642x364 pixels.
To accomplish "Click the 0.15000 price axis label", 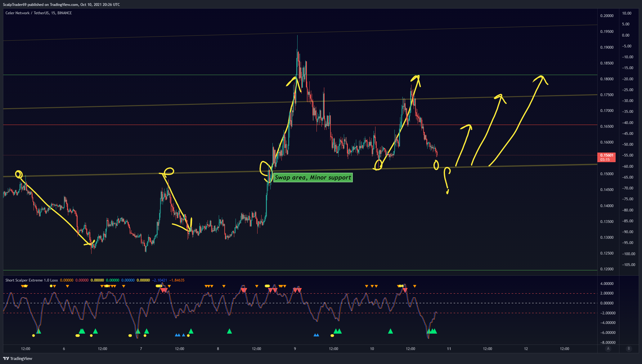I will (607, 174).
